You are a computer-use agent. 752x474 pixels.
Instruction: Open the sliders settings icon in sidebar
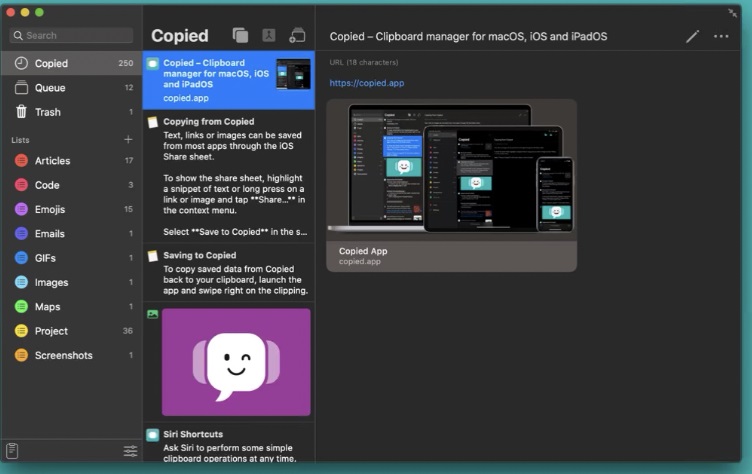click(x=130, y=451)
